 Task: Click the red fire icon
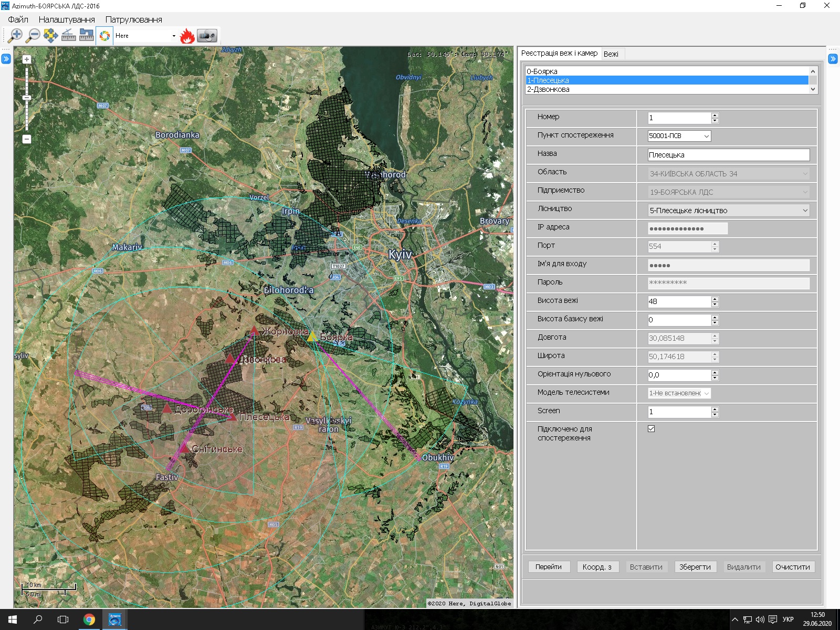(187, 36)
